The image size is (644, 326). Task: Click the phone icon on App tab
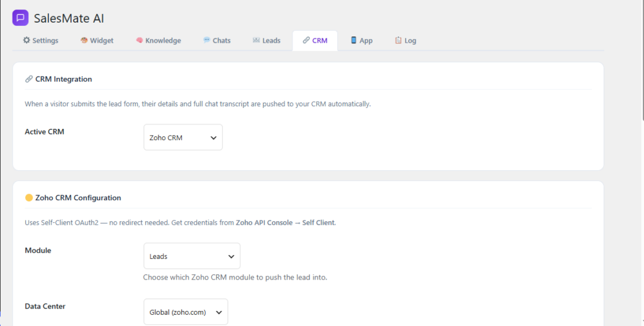pos(353,40)
